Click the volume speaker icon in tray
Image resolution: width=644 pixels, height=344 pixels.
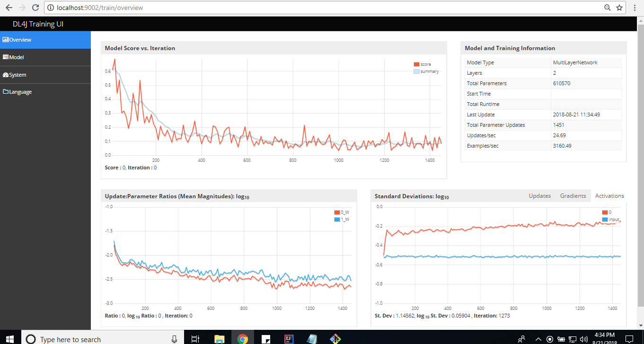click(583, 339)
